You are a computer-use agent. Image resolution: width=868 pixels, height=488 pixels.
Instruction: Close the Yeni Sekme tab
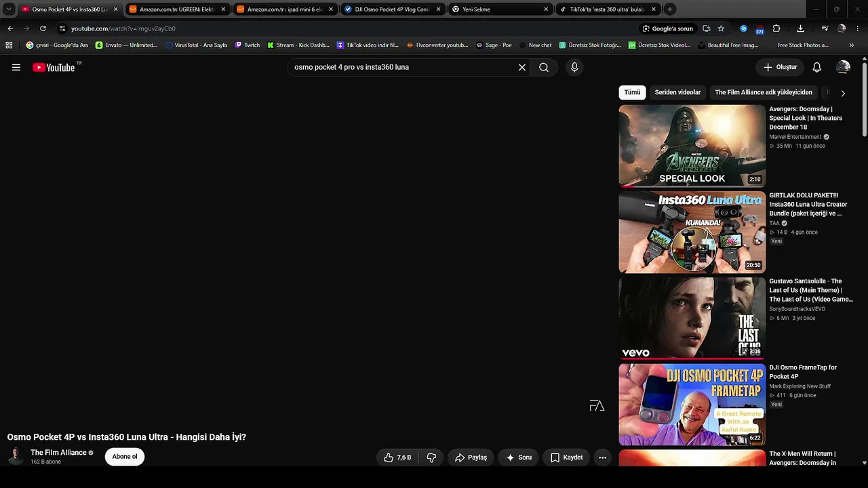point(546,9)
